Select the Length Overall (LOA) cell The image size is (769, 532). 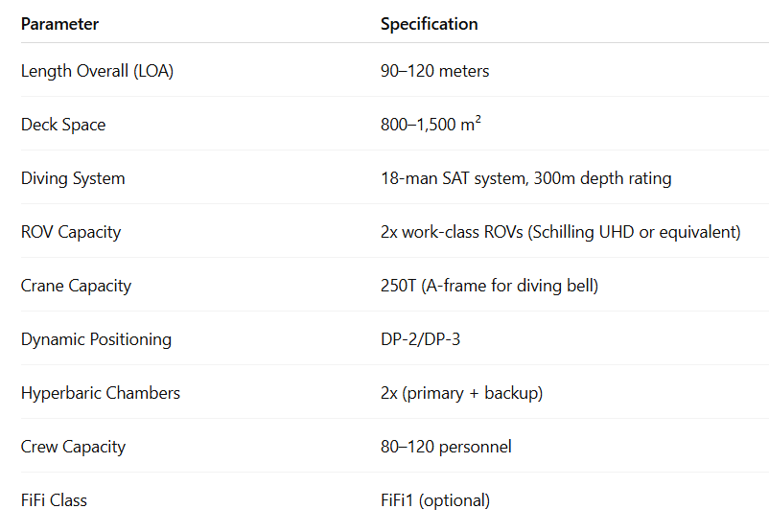(97, 71)
